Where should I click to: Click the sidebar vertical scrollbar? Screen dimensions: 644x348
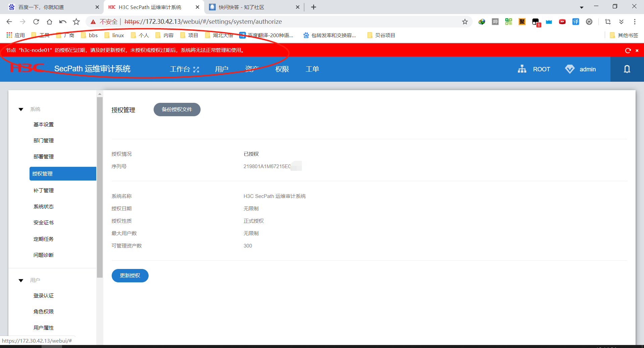coord(100,188)
